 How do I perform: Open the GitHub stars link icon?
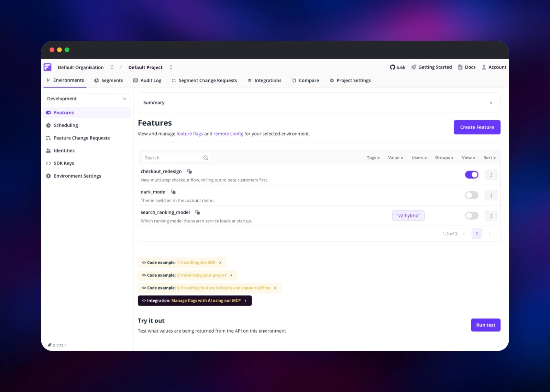pos(392,67)
